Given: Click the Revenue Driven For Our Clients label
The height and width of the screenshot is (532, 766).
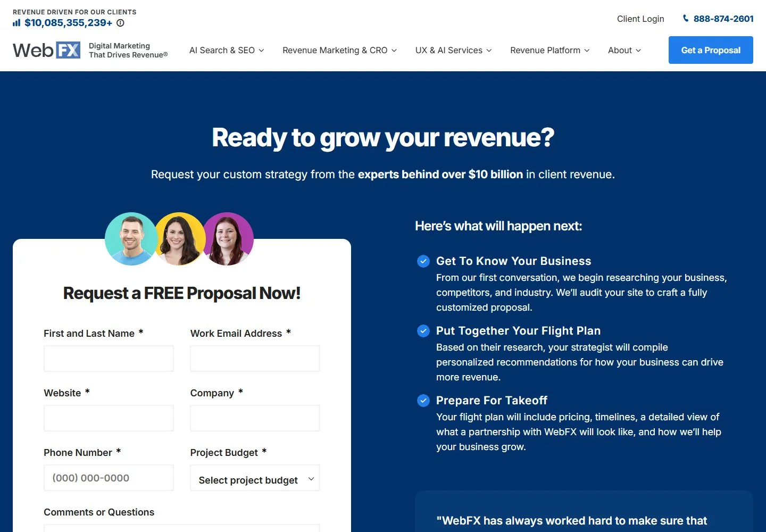Looking at the screenshot, I should (x=74, y=12).
